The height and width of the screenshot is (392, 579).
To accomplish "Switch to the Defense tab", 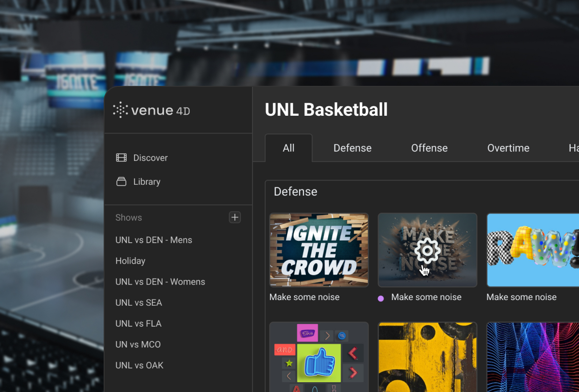I will (x=353, y=148).
